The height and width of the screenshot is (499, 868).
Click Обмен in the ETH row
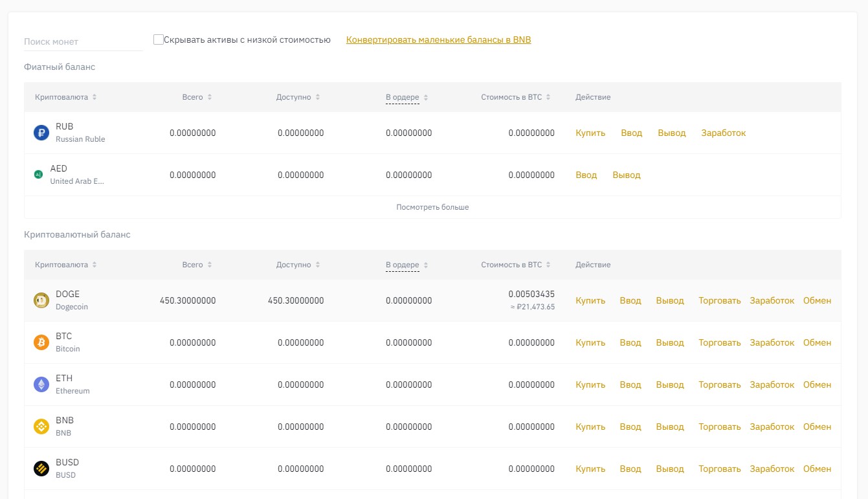pyautogui.click(x=818, y=384)
